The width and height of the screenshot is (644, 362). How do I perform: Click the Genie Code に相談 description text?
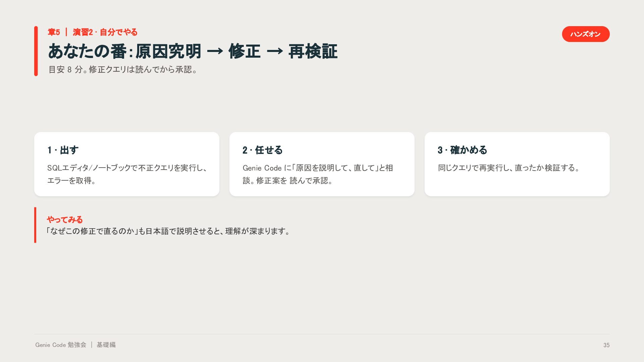click(318, 174)
